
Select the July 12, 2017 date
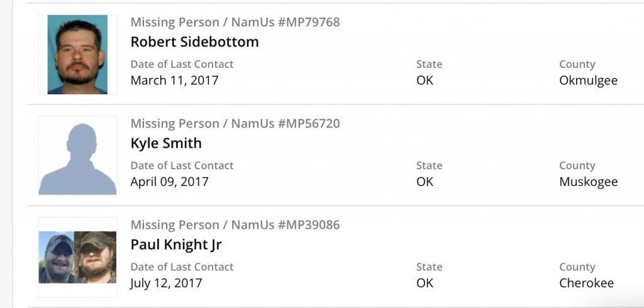pyautogui.click(x=166, y=283)
